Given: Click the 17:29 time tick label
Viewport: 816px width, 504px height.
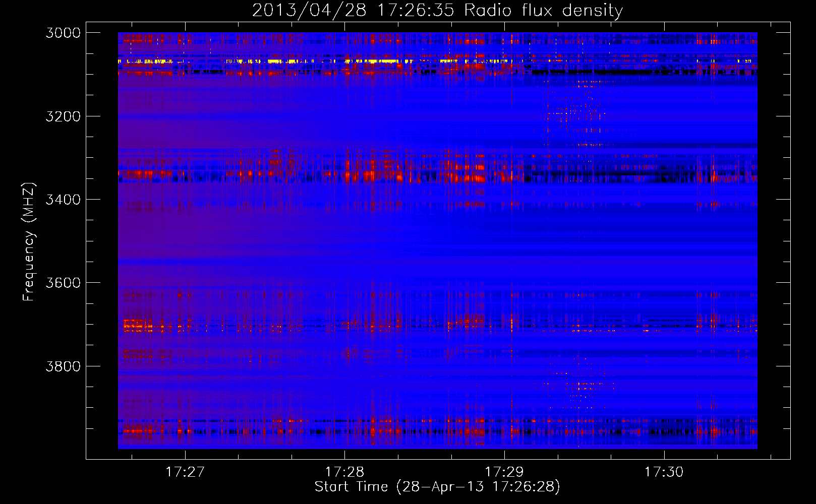Looking at the screenshot, I should pyautogui.click(x=504, y=472).
